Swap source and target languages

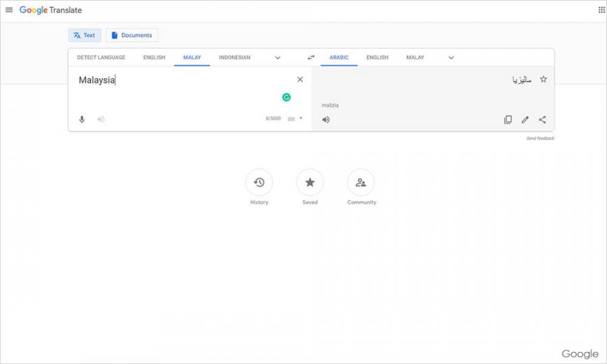point(311,58)
